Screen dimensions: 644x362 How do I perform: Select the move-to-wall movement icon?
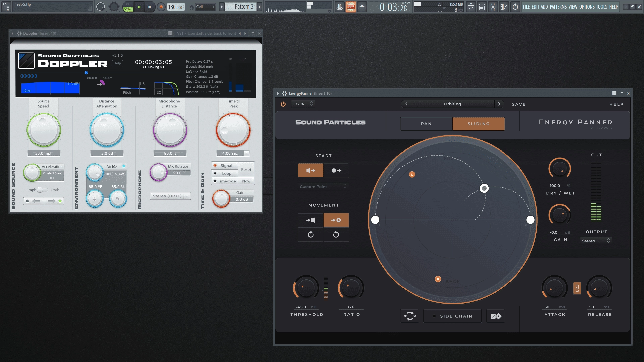click(x=311, y=220)
